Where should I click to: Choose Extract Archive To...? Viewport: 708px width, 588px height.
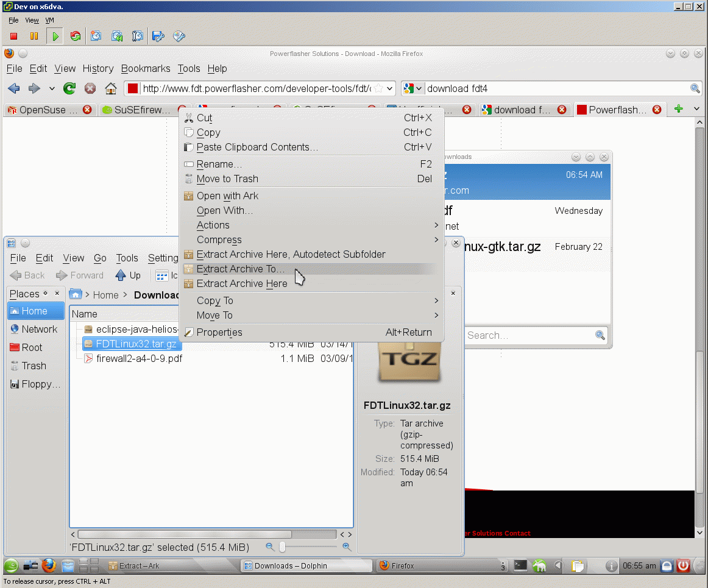pyautogui.click(x=311, y=269)
